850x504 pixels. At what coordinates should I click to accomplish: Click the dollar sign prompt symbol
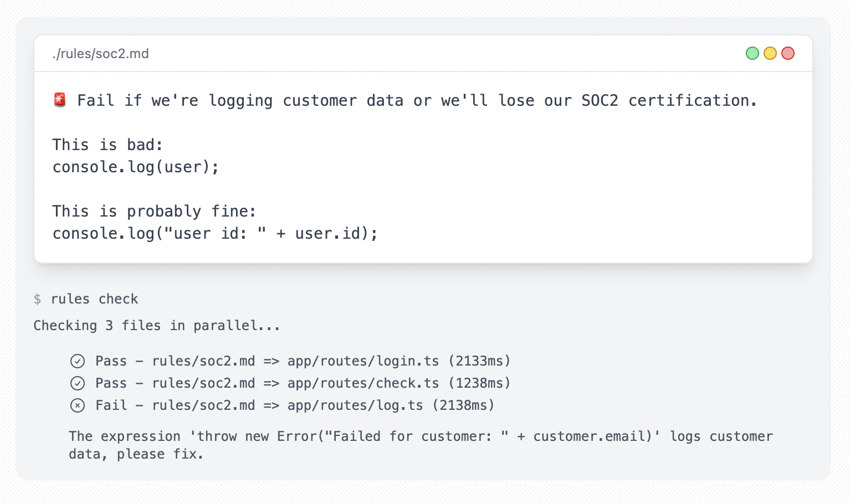pyautogui.click(x=37, y=299)
